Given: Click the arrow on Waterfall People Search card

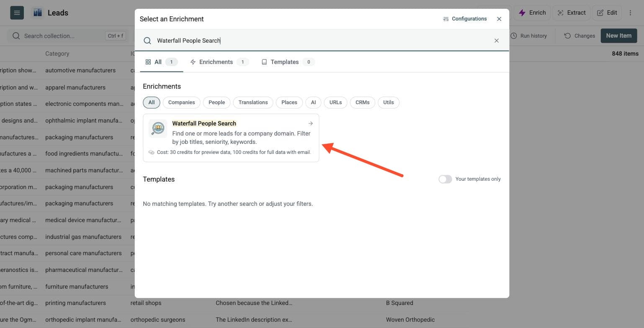Looking at the screenshot, I should click(310, 123).
